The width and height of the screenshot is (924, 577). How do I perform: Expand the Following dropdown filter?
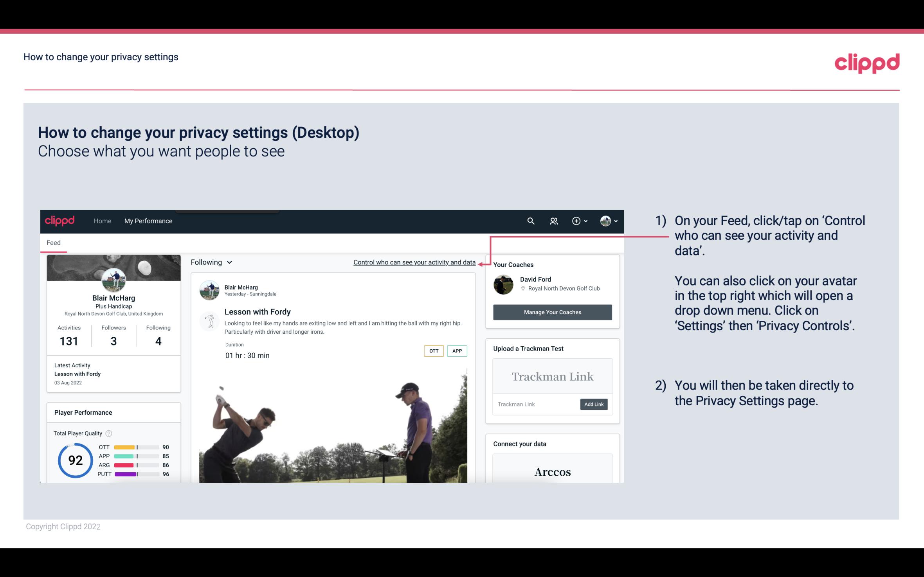pyautogui.click(x=211, y=262)
